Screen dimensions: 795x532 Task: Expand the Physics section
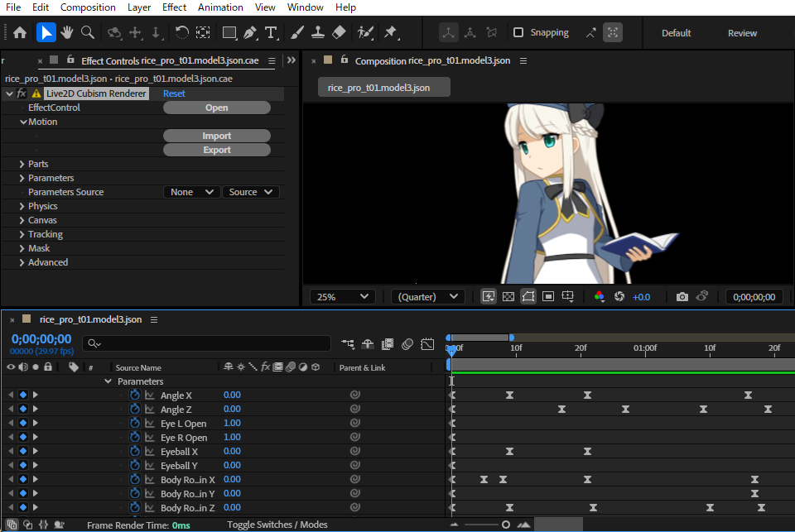pyautogui.click(x=22, y=206)
